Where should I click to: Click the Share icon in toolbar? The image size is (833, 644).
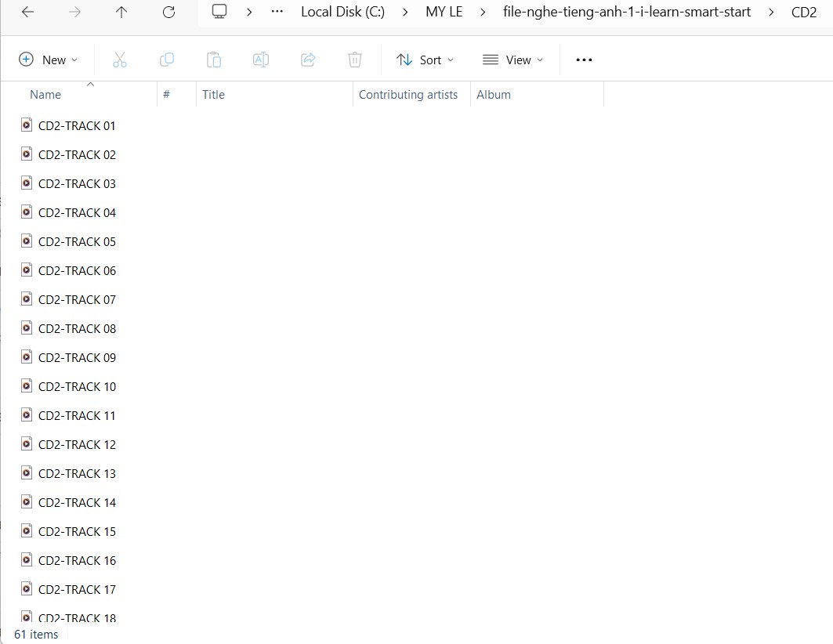(308, 60)
